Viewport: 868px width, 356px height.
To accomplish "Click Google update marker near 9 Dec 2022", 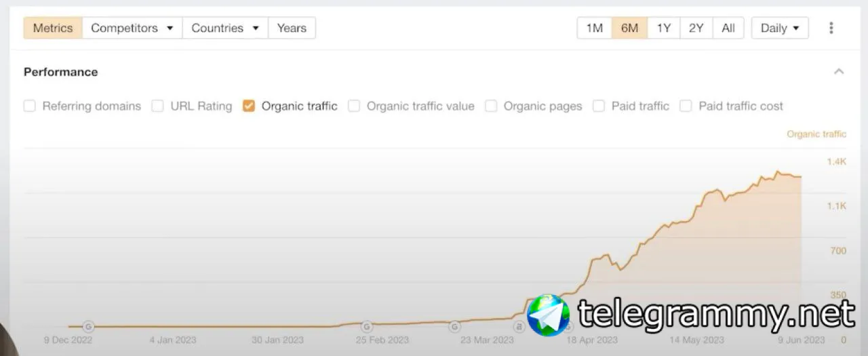I will [88, 326].
